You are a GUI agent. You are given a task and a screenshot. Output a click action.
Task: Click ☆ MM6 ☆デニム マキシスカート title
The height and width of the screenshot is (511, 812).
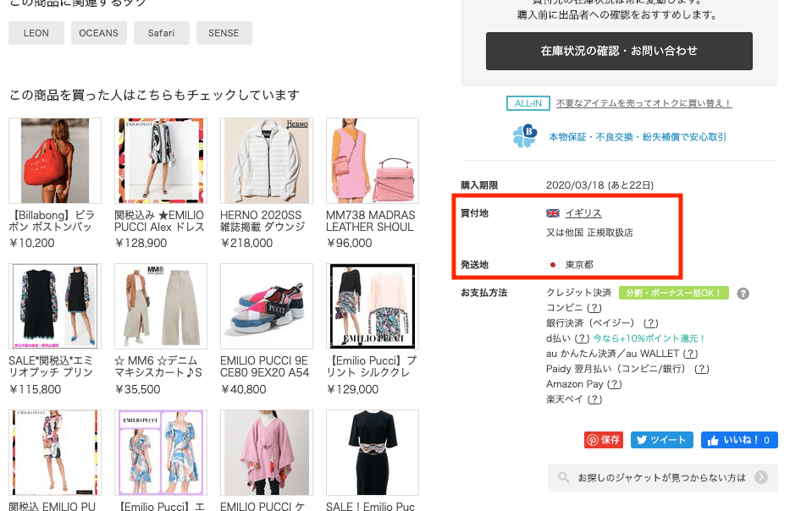(x=158, y=366)
